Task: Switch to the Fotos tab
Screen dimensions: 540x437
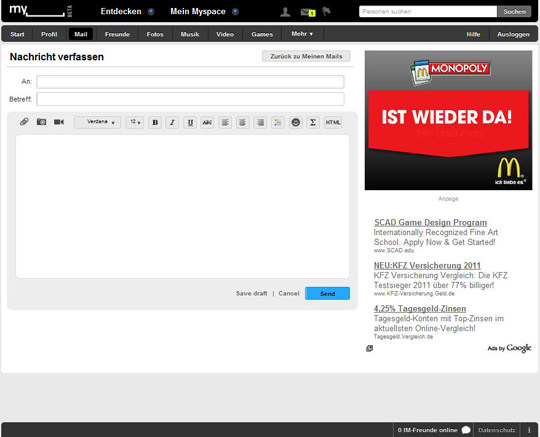Action: click(x=155, y=34)
